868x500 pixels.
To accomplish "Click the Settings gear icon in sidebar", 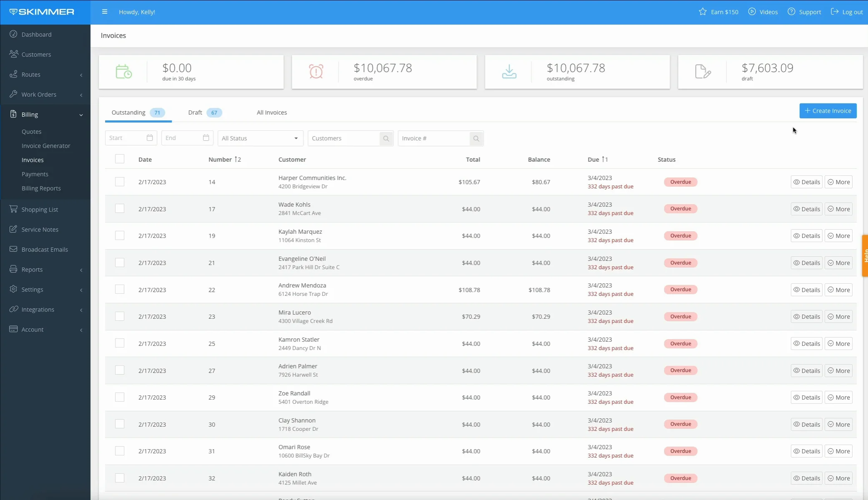I will click(13, 289).
